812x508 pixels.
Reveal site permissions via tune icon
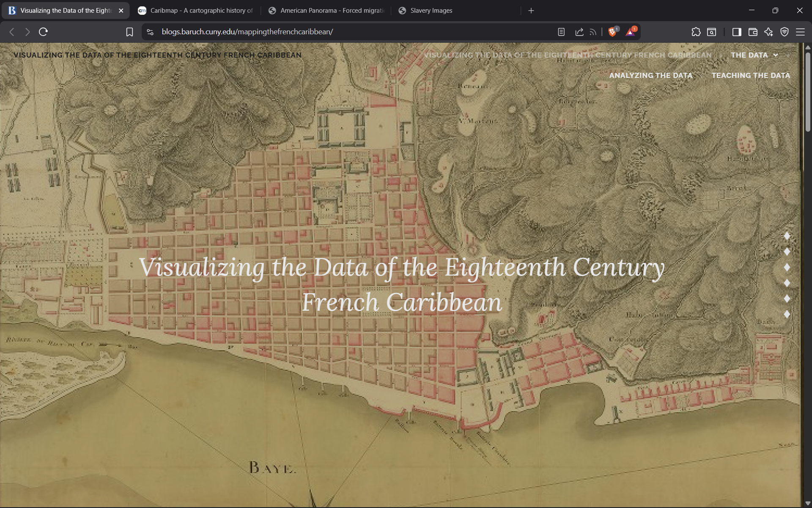tap(150, 32)
